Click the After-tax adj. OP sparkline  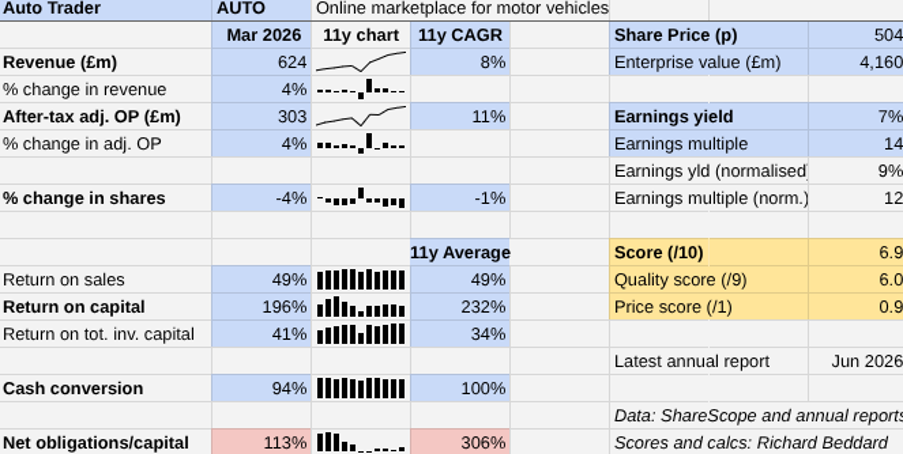pos(361,116)
